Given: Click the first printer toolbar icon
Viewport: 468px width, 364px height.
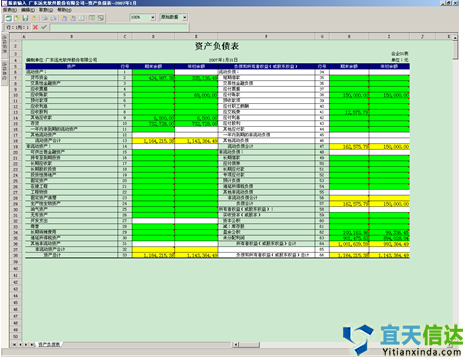Looking at the screenshot, I should pos(45,18).
